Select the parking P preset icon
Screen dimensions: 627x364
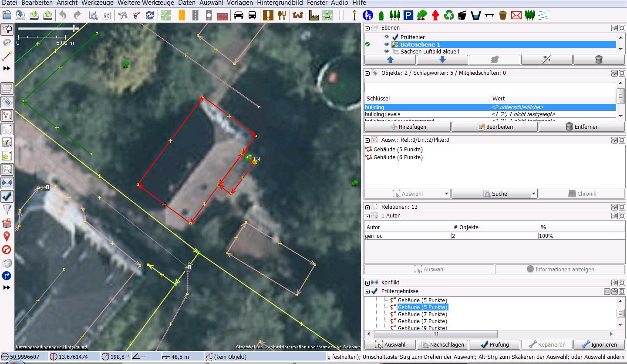click(408, 15)
